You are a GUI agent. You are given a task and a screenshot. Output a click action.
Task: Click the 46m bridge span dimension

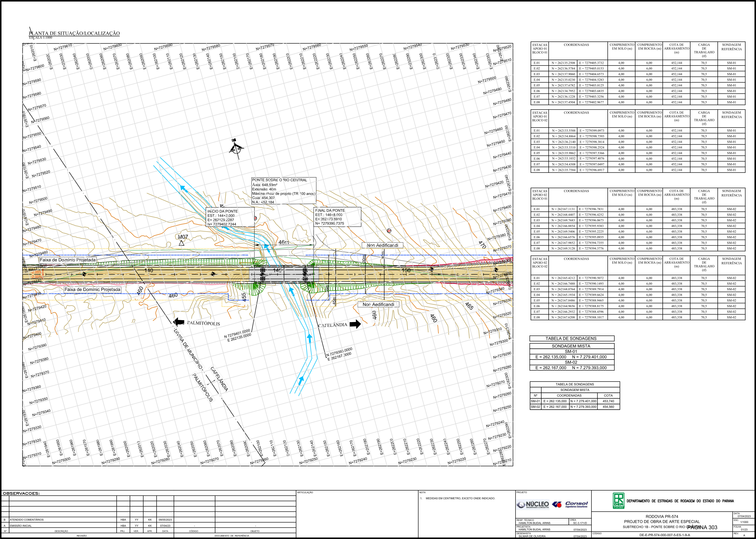point(284,242)
